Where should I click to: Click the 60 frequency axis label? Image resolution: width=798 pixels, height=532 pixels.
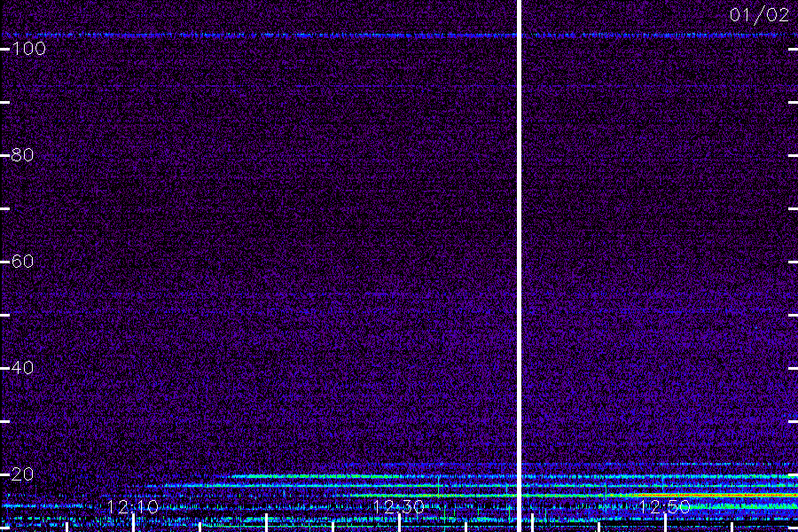coord(22,262)
